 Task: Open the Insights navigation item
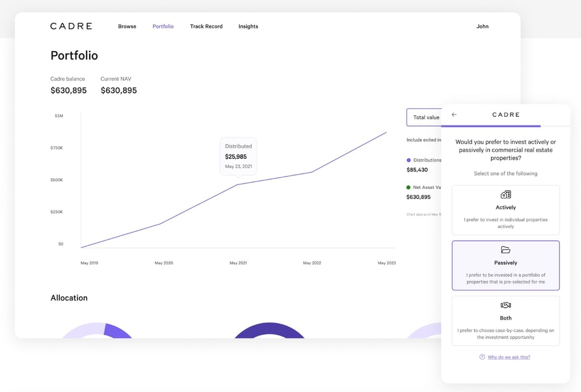click(248, 26)
